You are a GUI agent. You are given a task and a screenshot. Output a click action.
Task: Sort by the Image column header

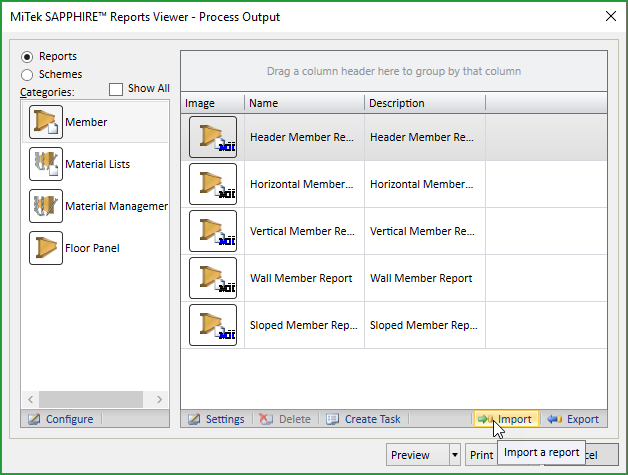click(x=213, y=103)
